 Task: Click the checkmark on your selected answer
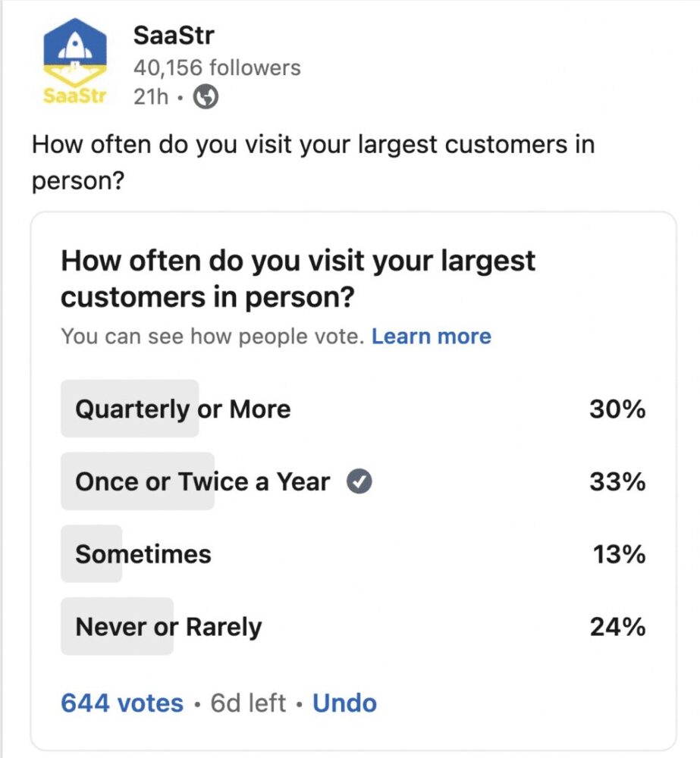pos(359,481)
